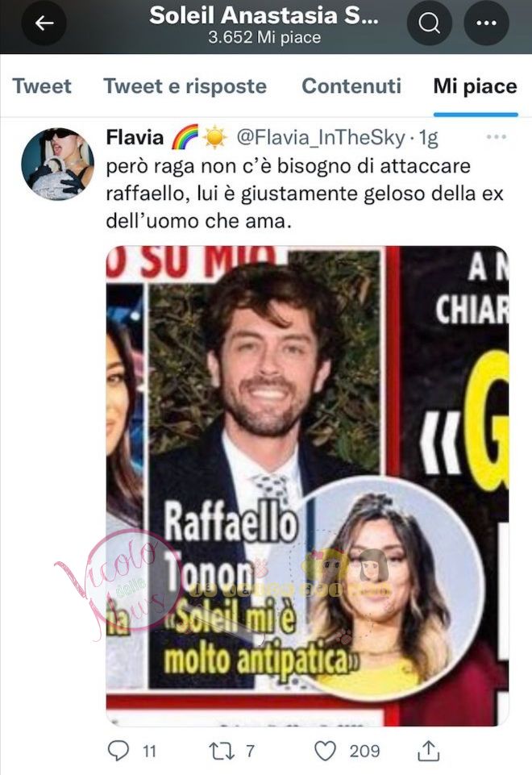The height and width of the screenshot is (775, 532).
Task: Go back using the arrow icon
Action: tap(44, 23)
